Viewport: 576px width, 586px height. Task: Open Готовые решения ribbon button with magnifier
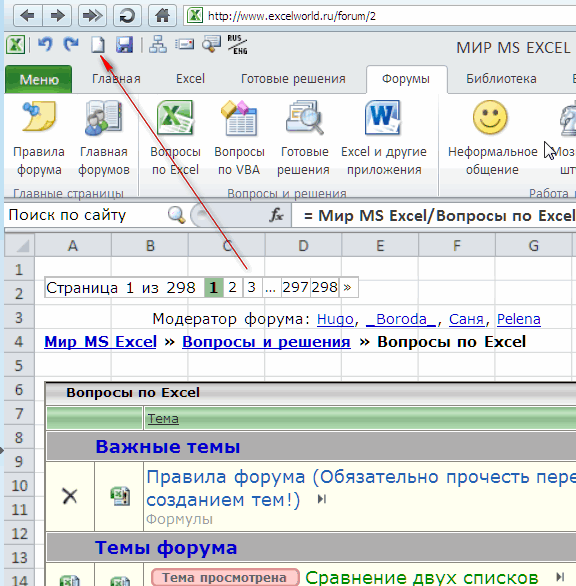(x=304, y=138)
